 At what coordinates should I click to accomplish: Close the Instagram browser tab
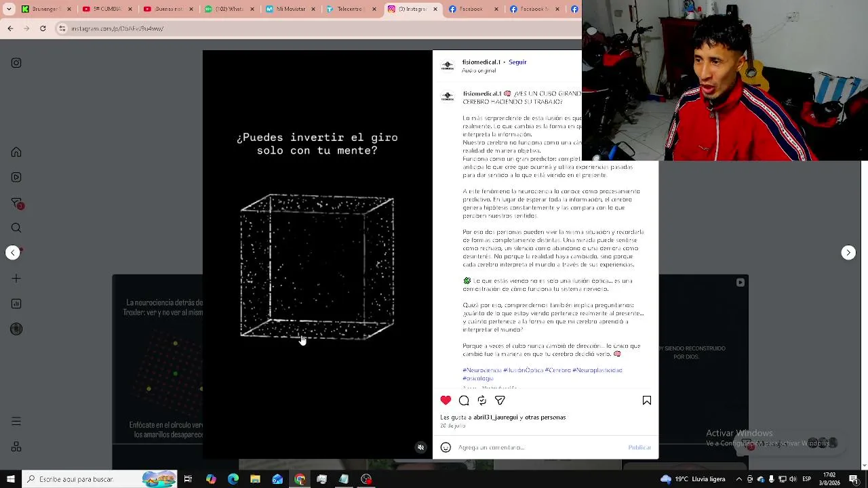(435, 9)
